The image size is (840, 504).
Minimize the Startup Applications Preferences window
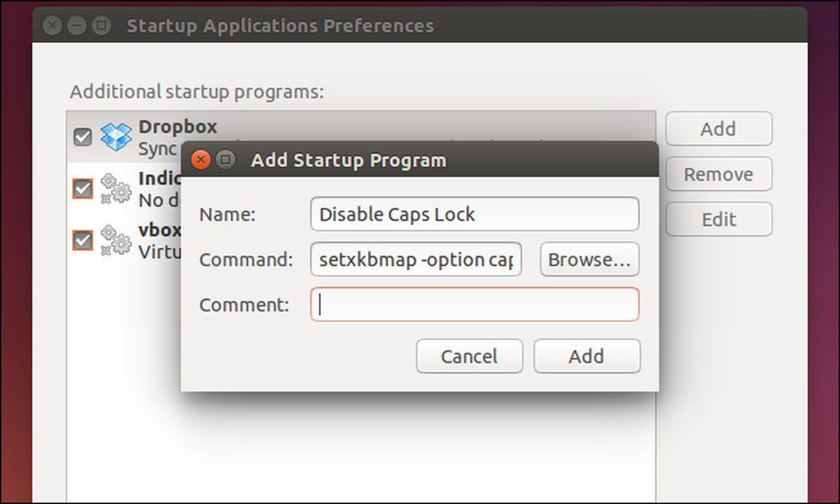(x=76, y=25)
